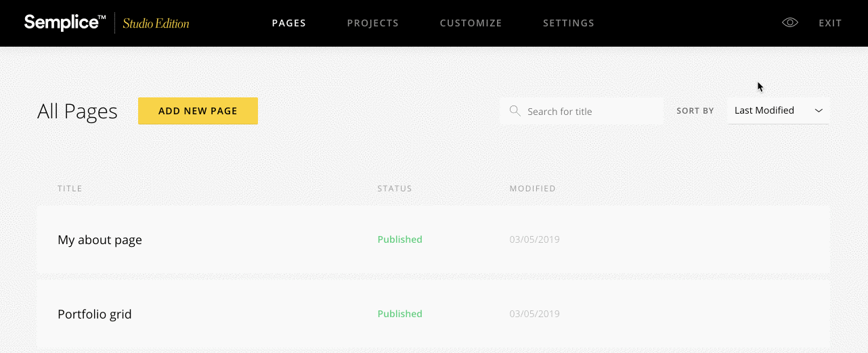
Task: Click the search magnifier icon
Action: click(515, 111)
